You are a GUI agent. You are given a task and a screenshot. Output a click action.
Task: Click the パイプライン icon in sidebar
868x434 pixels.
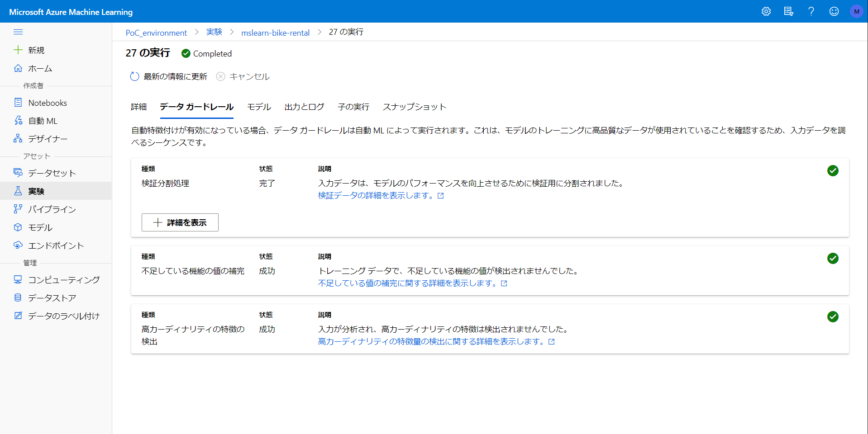18,209
